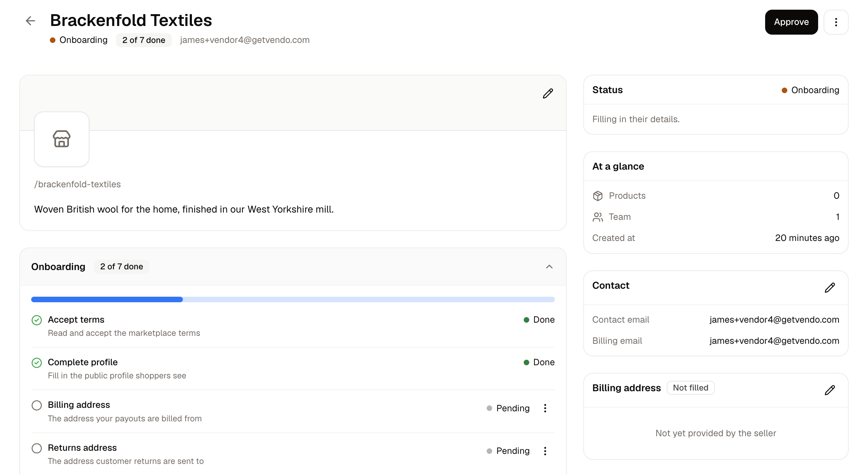Click the 'Not filled' badge
This screenshot has height=475, width=868.
(x=690, y=388)
